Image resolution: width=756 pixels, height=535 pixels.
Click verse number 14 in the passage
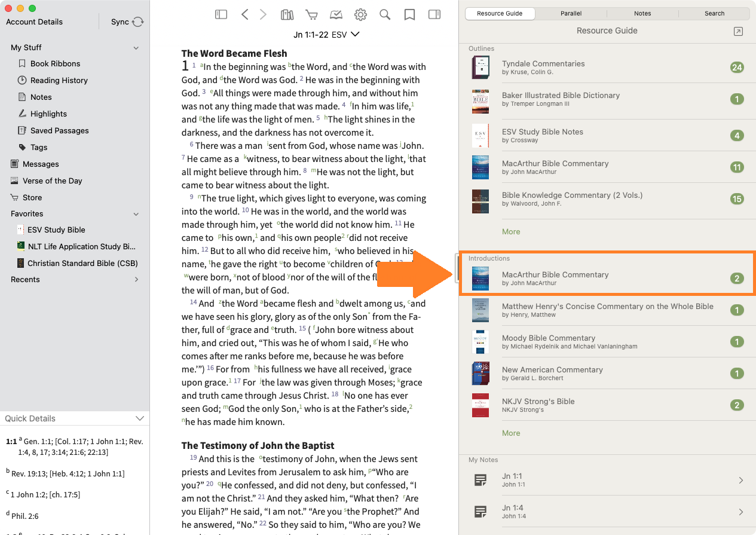coord(193,302)
